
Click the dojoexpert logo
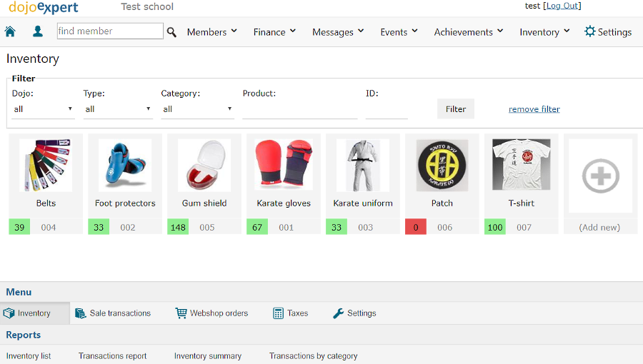44,7
